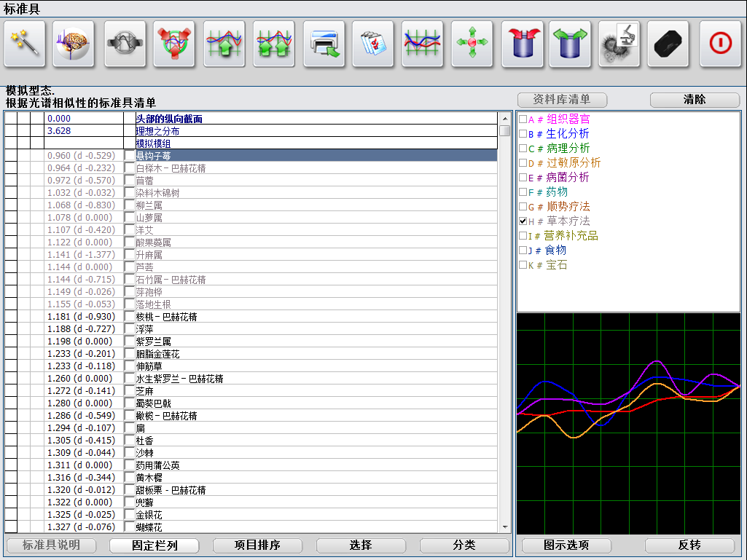Toggle the D # 过敏原分析 checkbox
Screen dimensions: 747x560
(523, 163)
